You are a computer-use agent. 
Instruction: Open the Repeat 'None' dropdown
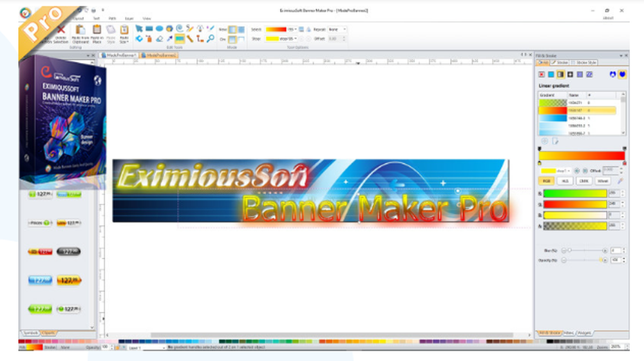pyautogui.click(x=337, y=30)
